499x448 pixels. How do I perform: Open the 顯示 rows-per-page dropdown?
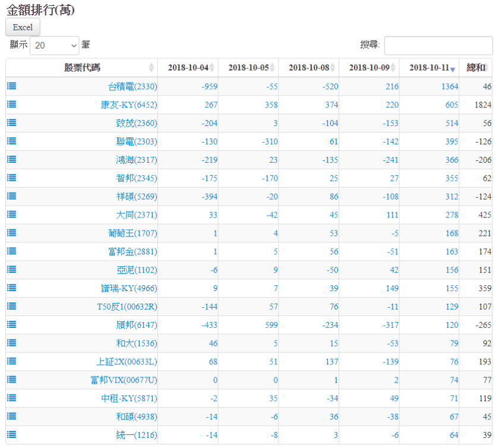[54, 45]
